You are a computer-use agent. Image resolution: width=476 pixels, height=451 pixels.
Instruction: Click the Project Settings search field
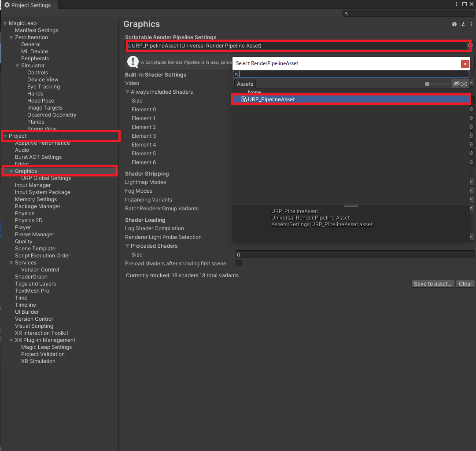(x=408, y=13)
